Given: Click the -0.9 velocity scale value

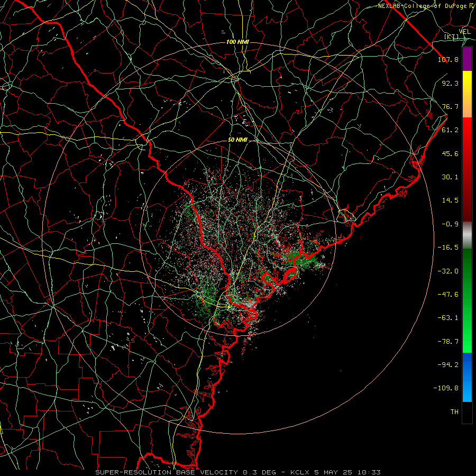Looking at the screenshot, I should click(x=450, y=224).
